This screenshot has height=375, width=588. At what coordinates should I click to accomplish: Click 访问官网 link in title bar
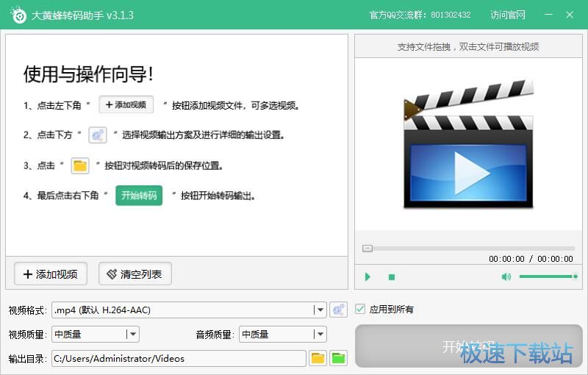pos(508,15)
